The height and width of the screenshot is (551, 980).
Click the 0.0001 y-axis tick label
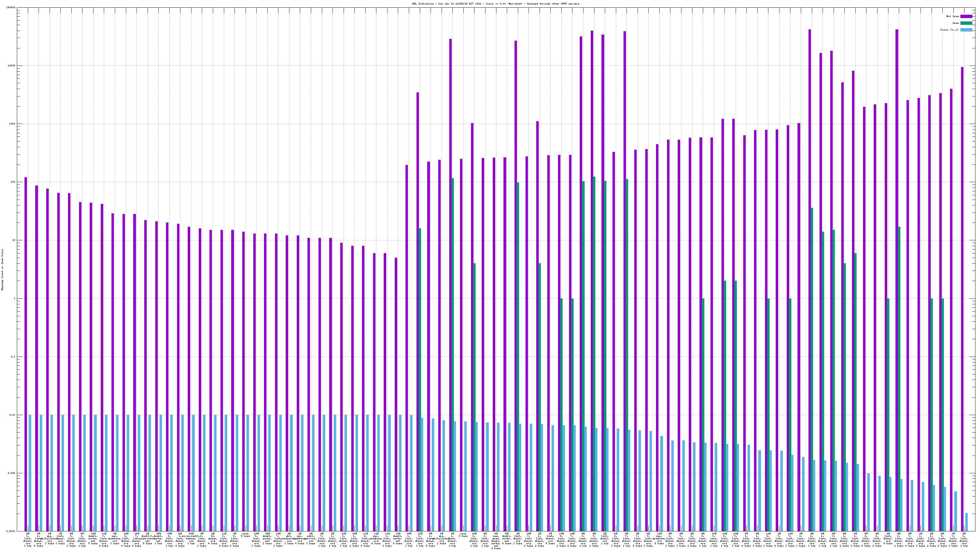pyautogui.click(x=11, y=531)
